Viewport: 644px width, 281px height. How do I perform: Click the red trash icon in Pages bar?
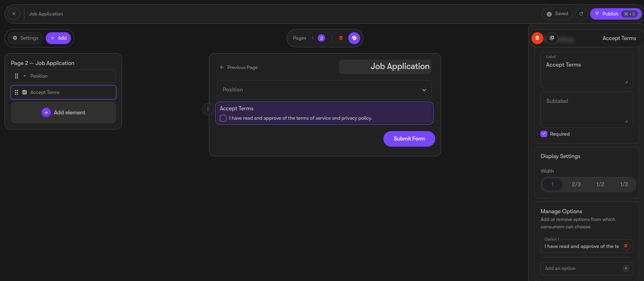(x=341, y=38)
